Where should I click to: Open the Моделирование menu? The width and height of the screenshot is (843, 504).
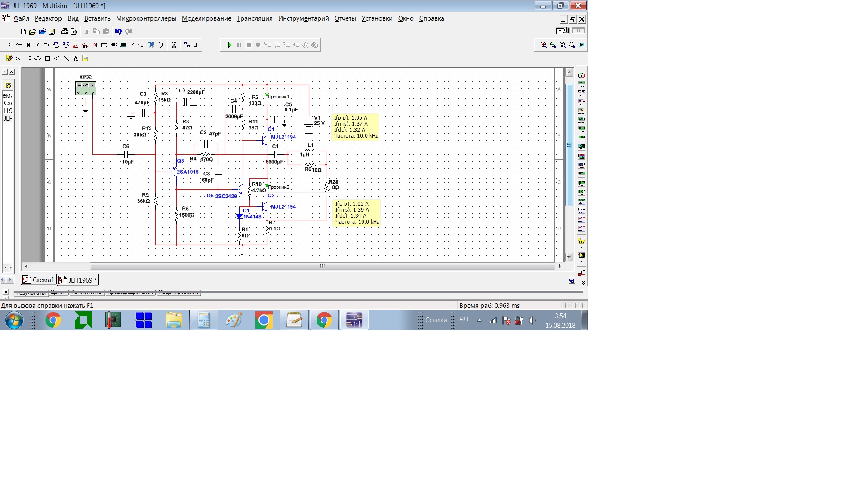pos(206,18)
